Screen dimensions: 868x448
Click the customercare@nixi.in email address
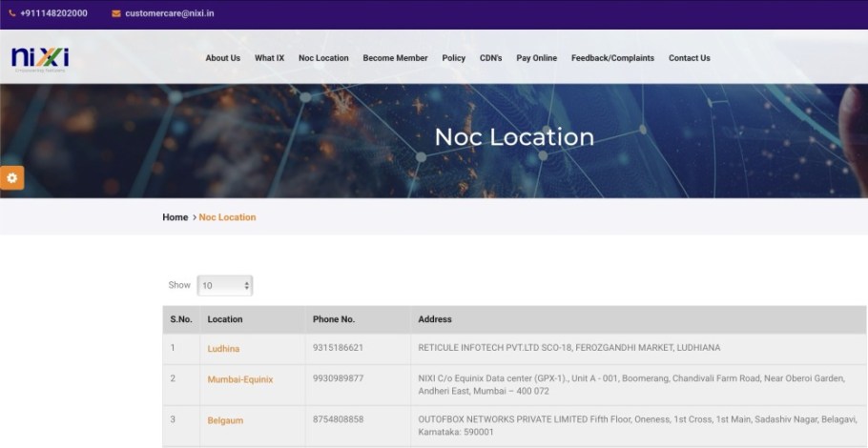click(169, 13)
